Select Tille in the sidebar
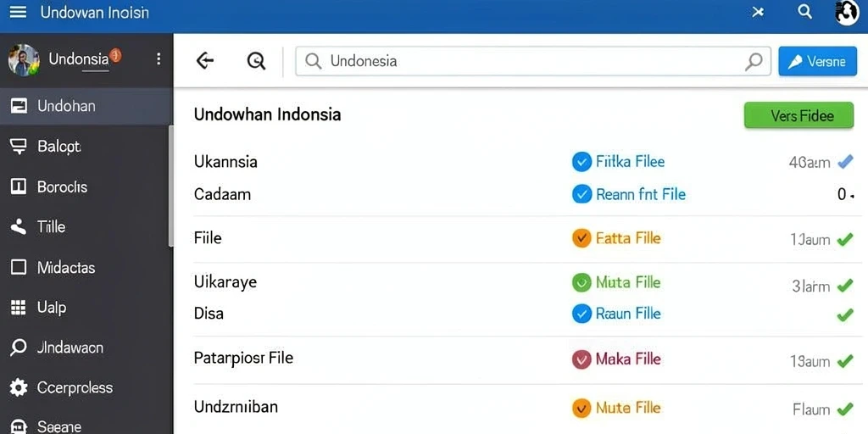Viewport: 868px width, 434px height. point(87,227)
